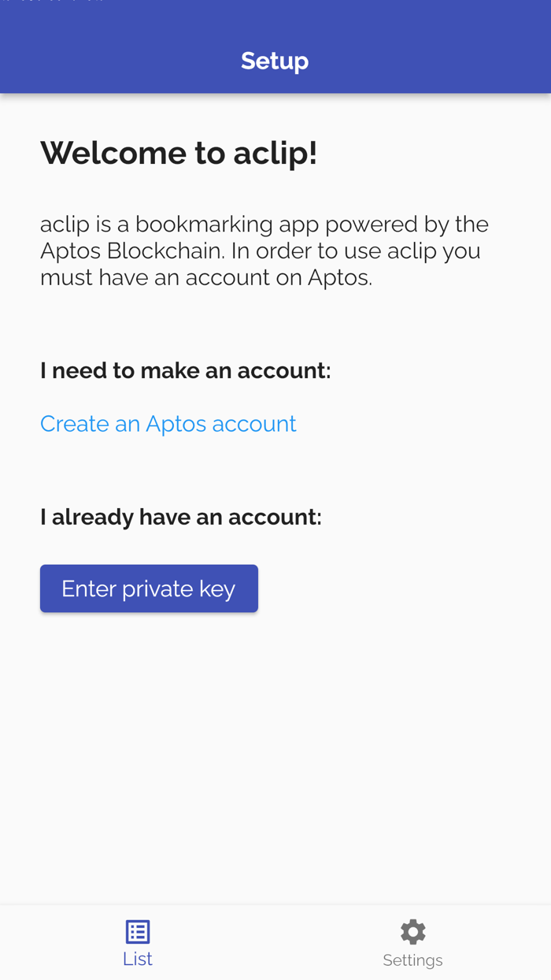Tap the bottom navigation bar
The height and width of the screenshot is (980, 551).
coord(275,942)
